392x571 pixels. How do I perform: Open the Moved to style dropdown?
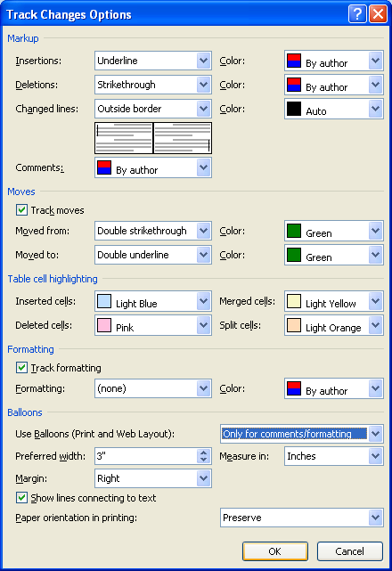[153, 255]
